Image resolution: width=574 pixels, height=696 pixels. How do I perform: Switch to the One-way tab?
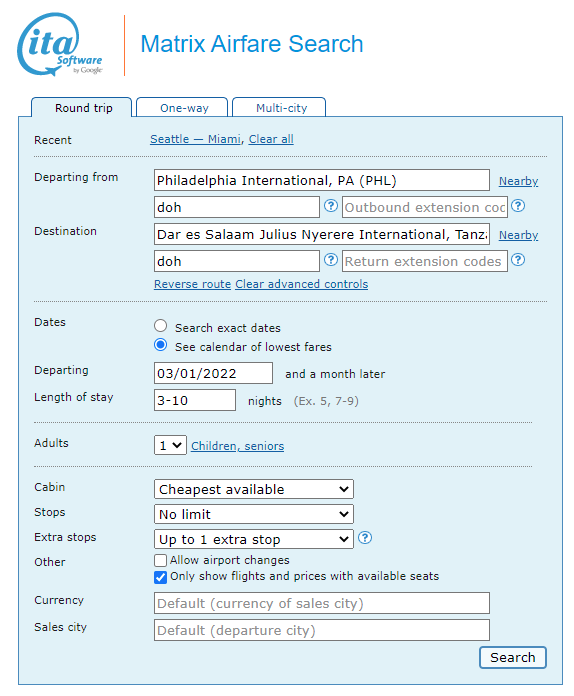(x=182, y=108)
